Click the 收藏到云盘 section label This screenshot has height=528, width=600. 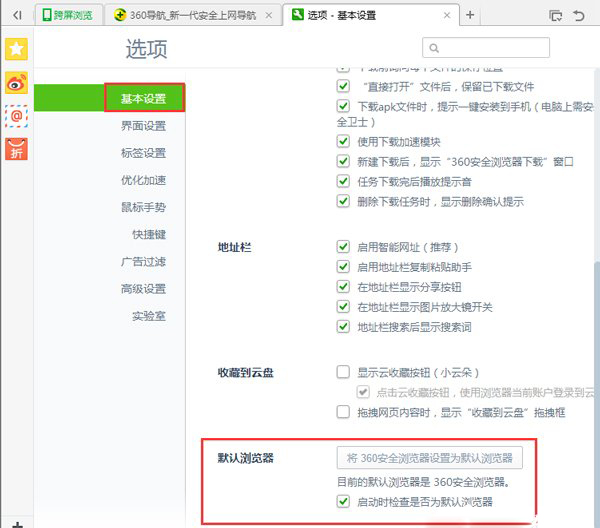tap(245, 372)
